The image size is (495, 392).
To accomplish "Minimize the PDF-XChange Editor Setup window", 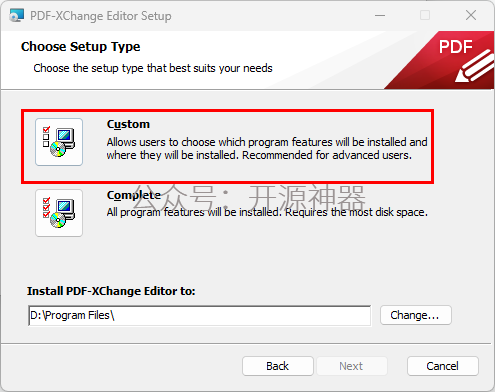I will 380,15.
